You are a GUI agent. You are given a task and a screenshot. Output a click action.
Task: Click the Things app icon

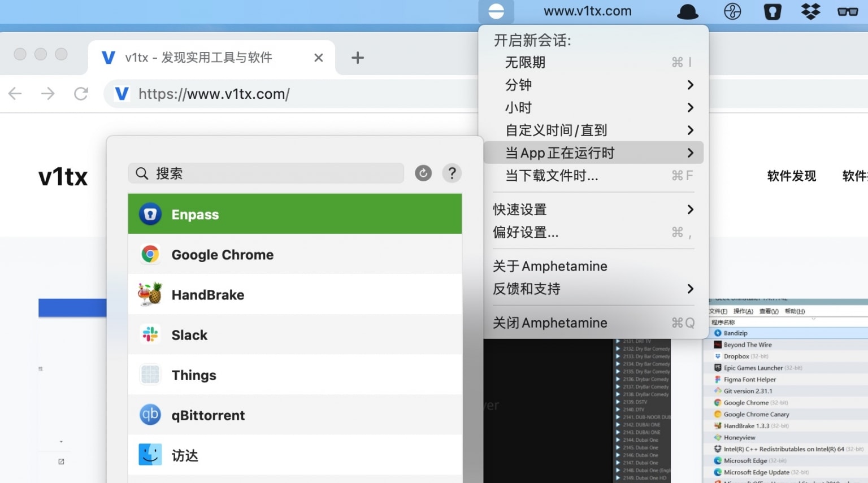pos(150,375)
